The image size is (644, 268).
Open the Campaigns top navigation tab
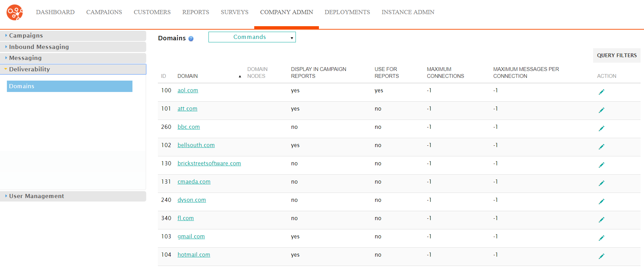pos(104,12)
